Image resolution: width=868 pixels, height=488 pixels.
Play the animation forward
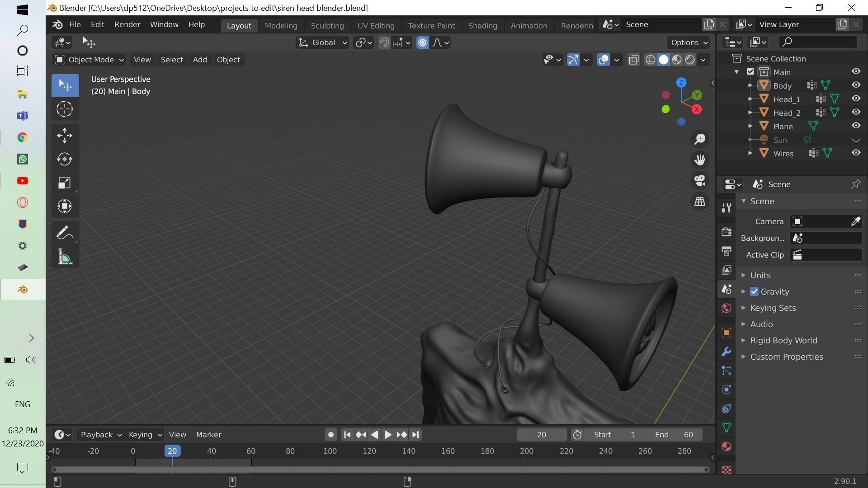(x=388, y=435)
